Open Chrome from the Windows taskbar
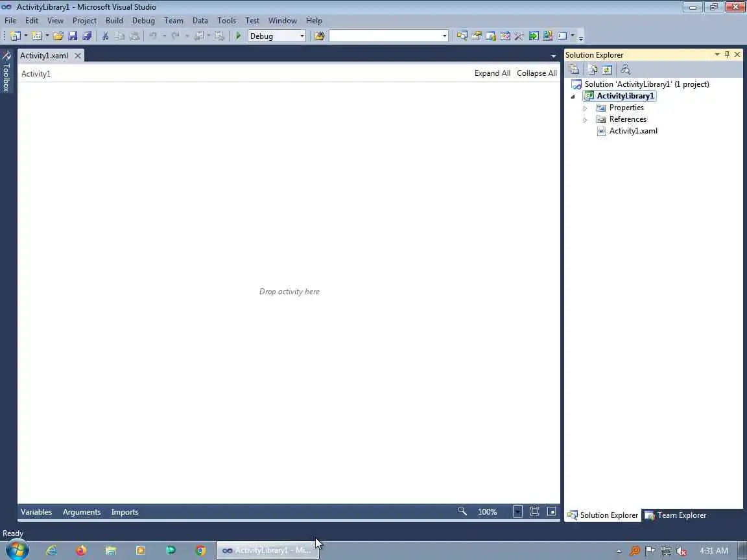 click(200, 550)
